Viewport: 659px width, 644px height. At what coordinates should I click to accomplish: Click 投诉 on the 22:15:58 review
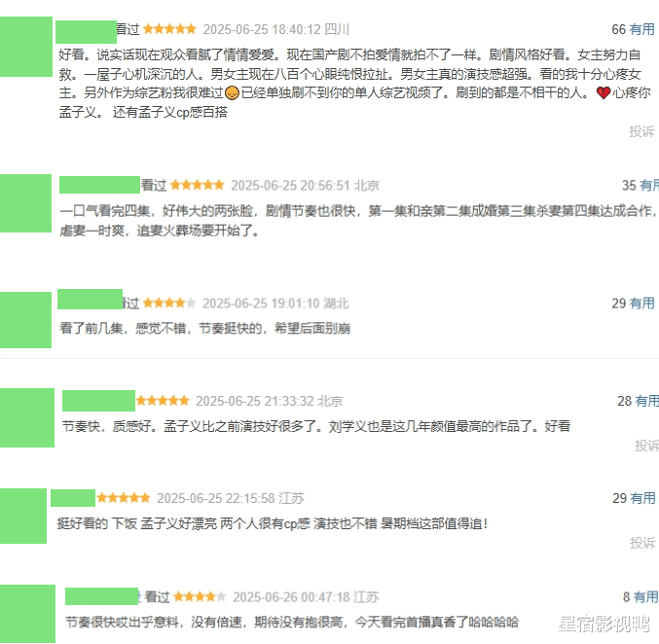click(642, 543)
